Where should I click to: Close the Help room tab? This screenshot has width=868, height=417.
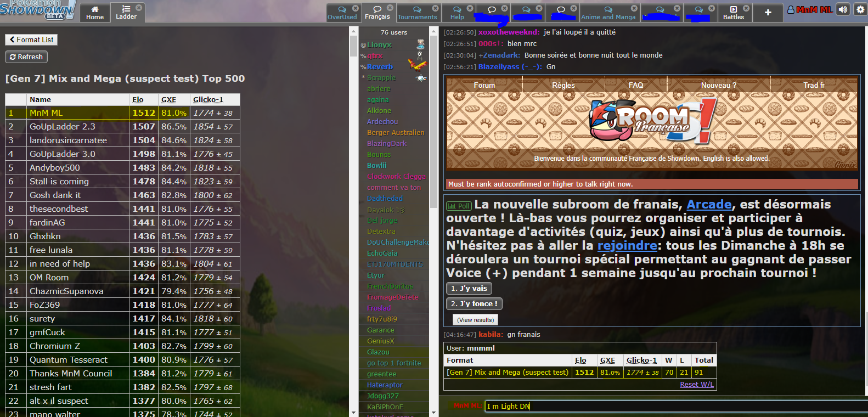pyautogui.click(x=470, y=8)
